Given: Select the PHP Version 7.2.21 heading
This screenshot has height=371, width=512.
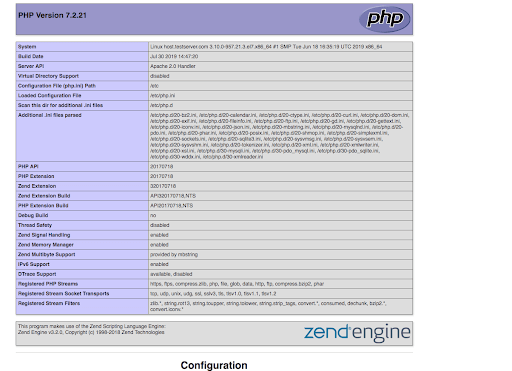Looking at the screenshot, I should [x=52, y=15].
